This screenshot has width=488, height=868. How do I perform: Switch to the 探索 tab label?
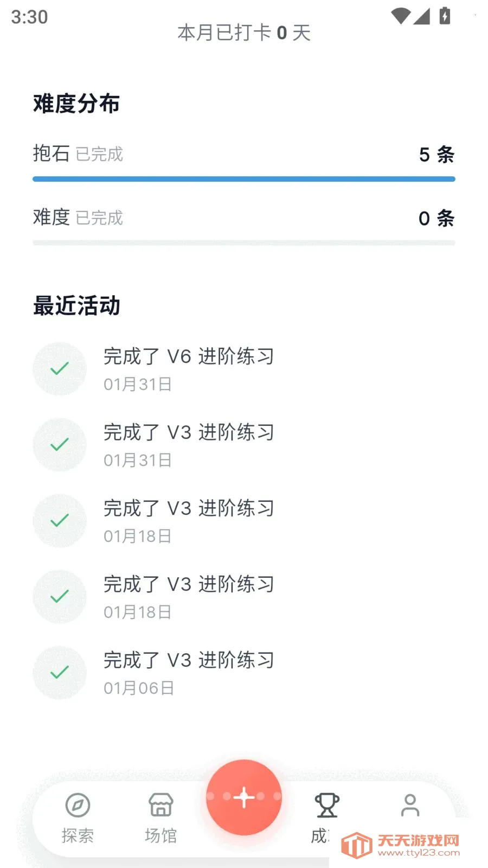point(78,835)
